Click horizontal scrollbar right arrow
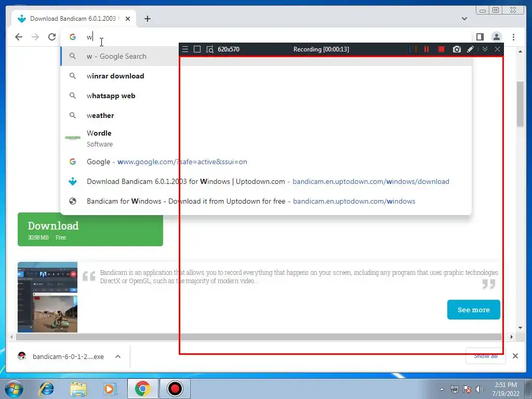The height and width of the screenshot is (399, 532). pyautogui.click(x=512, y=337)
